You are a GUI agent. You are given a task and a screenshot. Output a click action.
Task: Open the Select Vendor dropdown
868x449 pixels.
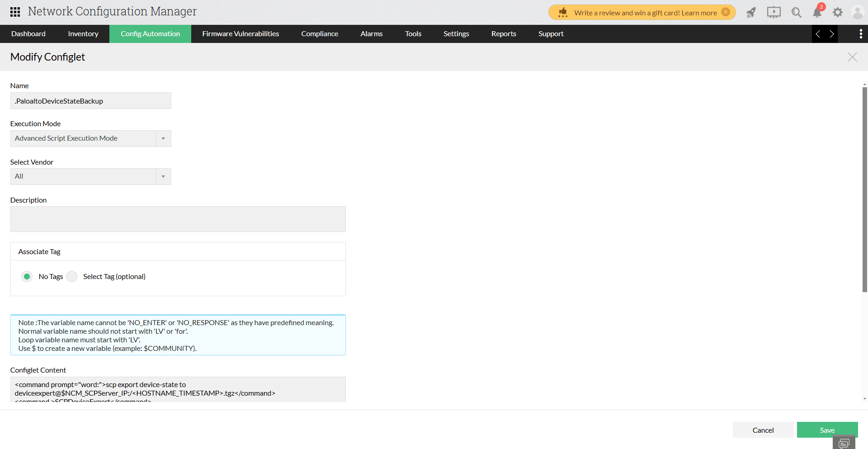pyautogui.click(x=163, y=176)
